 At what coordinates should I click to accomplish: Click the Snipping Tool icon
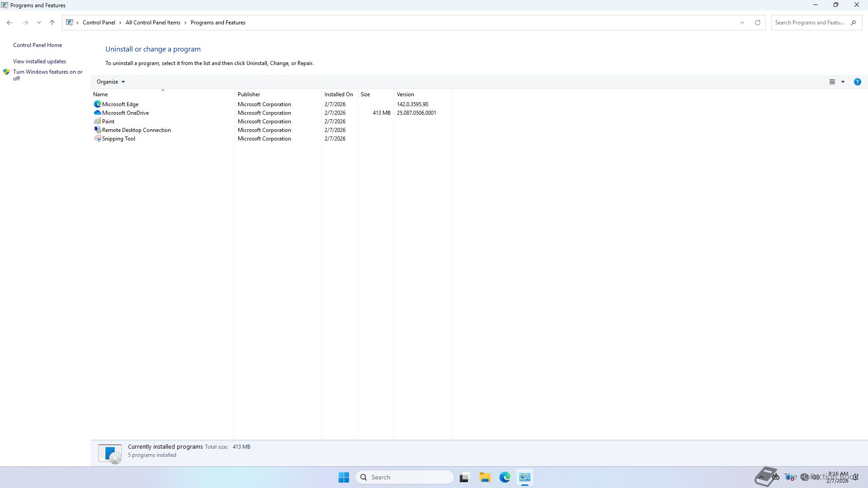click(97, 139)
